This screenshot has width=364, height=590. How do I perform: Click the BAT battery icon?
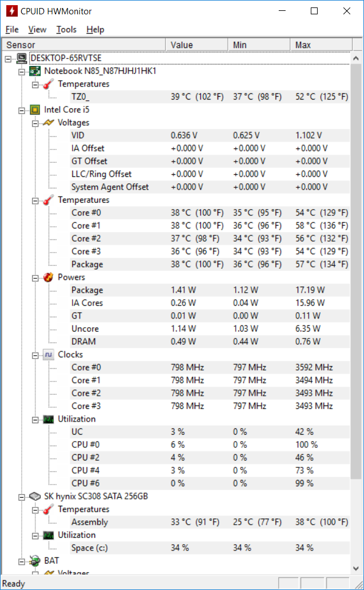34,561
